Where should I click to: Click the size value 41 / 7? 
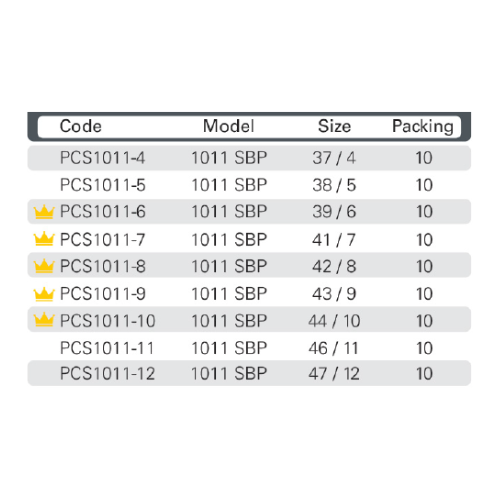pos(334,240)
